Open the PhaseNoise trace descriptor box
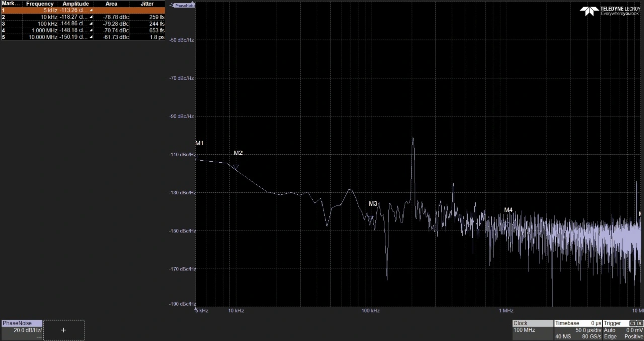 (x=22, y=330)
